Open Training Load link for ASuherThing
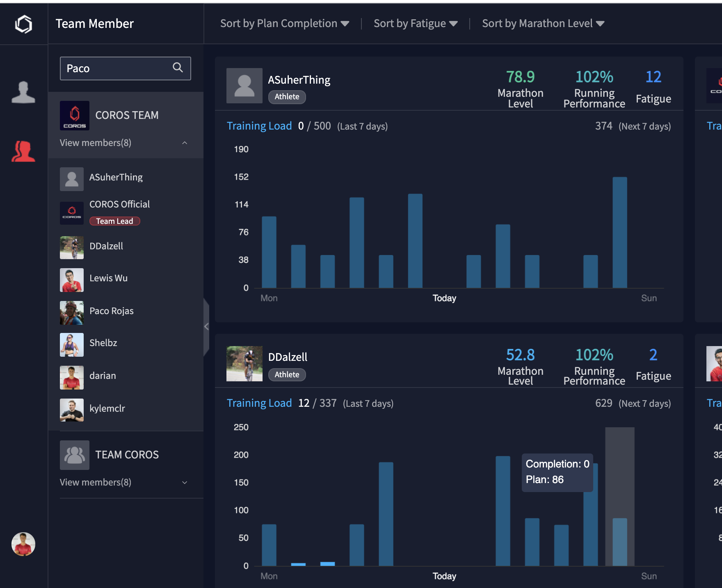The width and height of the screenshot is (722, 588). pyautogui.click(x=259, y=126)
